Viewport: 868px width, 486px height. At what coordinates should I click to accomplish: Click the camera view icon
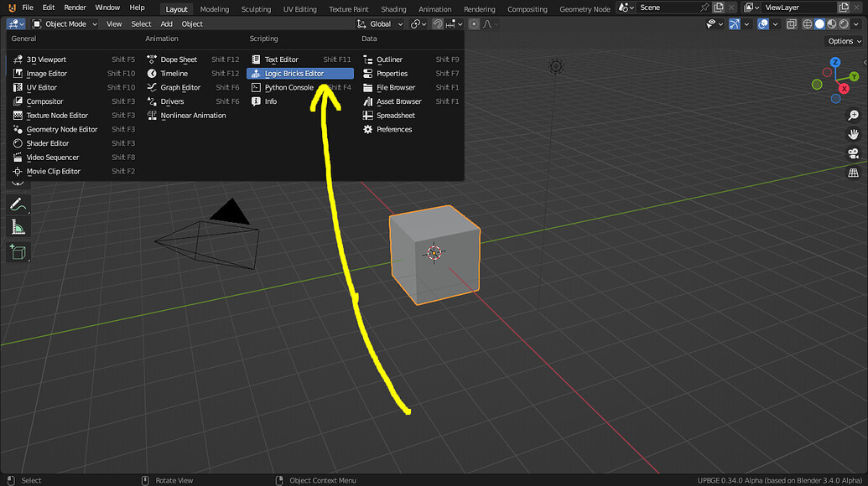855,154
